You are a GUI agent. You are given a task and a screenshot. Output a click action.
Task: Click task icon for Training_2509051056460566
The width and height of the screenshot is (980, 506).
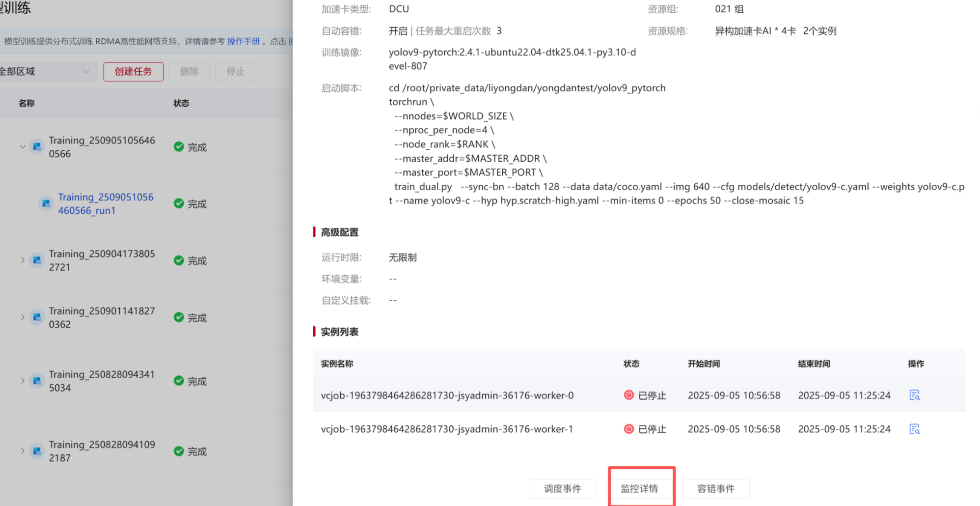(37, 147)
